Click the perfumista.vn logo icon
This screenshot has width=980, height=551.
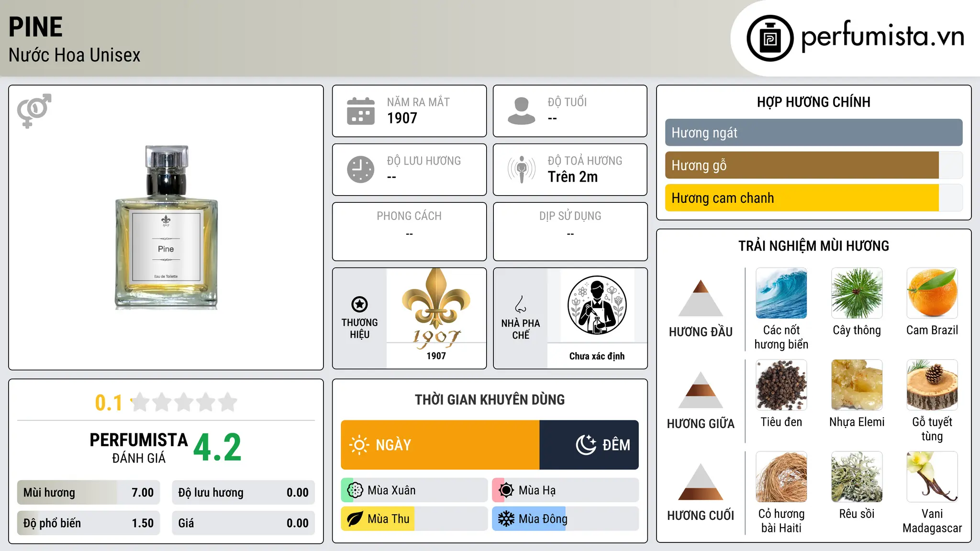point(770,38)
